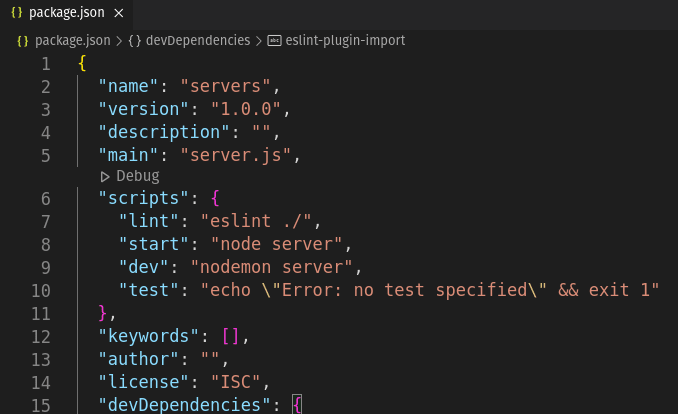Click the empty keywords array brackets
The width and height of the screenshot is (678, 414).
coord(230,336)
